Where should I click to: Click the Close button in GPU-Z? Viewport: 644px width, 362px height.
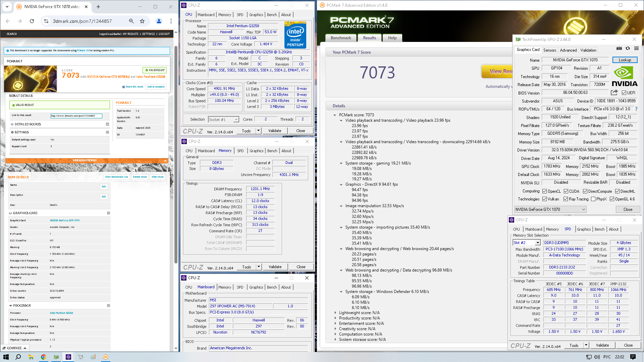pos(628,209)
